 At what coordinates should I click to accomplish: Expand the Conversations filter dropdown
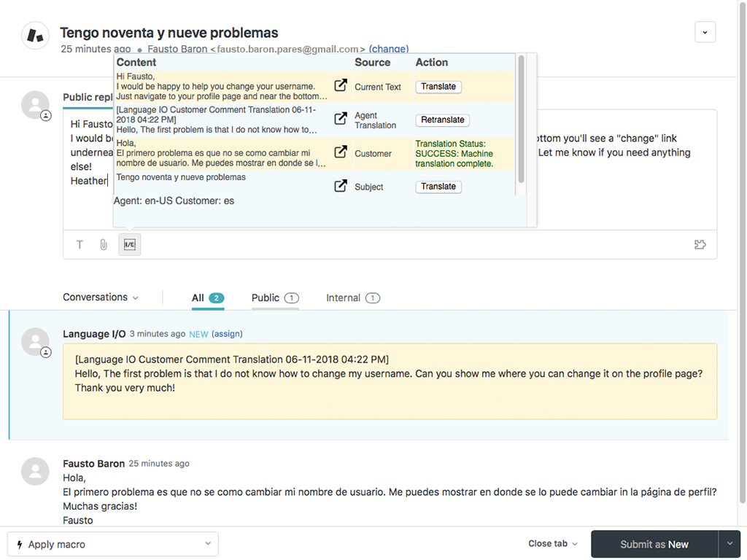(x=101, y=297)
